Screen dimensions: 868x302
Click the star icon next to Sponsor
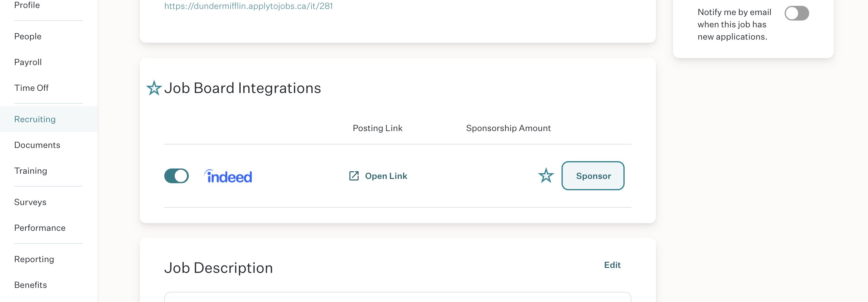point(546,176)
